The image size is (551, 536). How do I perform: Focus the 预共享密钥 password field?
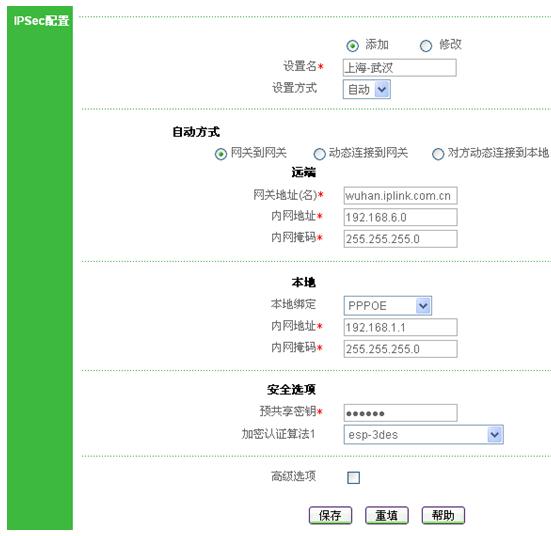pyautogui.click(x=400, y=413)
